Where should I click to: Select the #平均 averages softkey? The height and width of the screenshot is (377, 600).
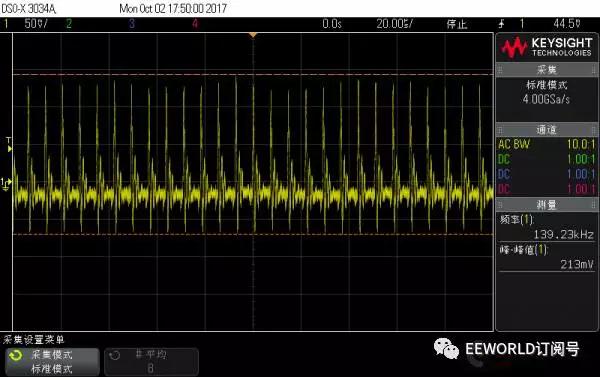click(151, 362)
